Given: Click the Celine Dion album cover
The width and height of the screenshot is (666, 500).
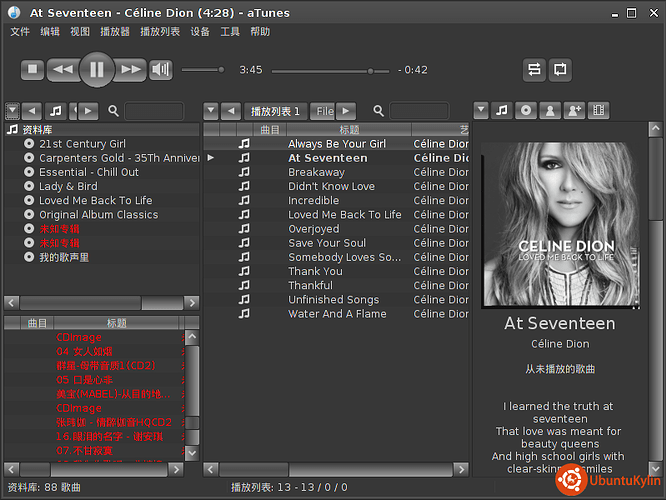Looking at the screenshot, I should coord(560,224).
